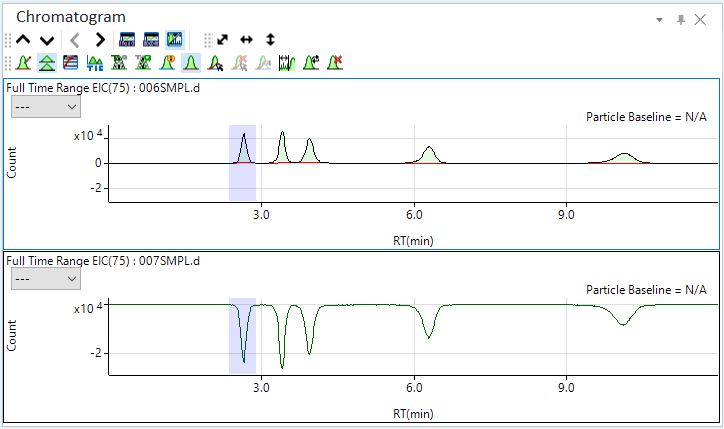Open the Chromatogram pane options dropdown arrow
Screen dimensions: 724x429
(x=659, y=20)
